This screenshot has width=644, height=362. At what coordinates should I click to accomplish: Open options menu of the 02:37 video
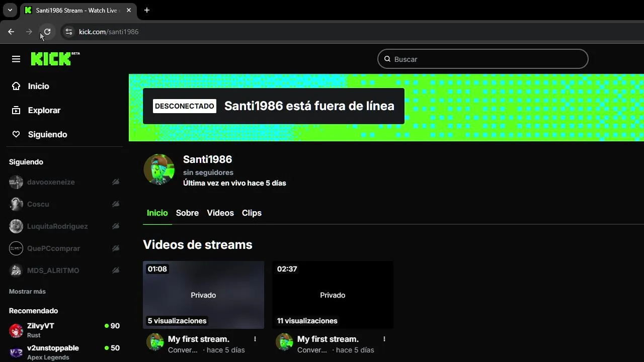(x=384, y=339)
